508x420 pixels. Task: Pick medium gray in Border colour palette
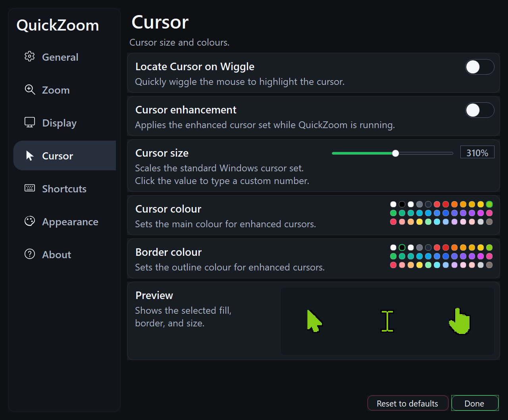pyautogui.click(x=419, y=247)
